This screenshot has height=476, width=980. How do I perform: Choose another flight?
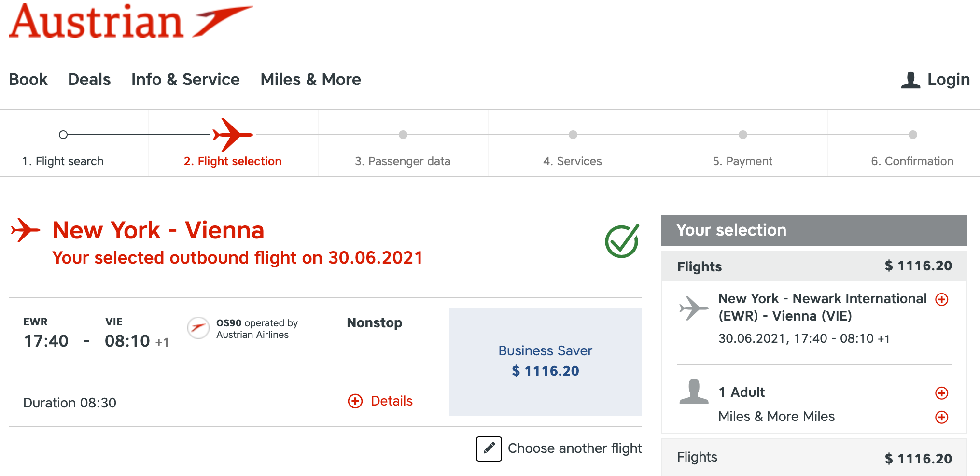(574, 448)
